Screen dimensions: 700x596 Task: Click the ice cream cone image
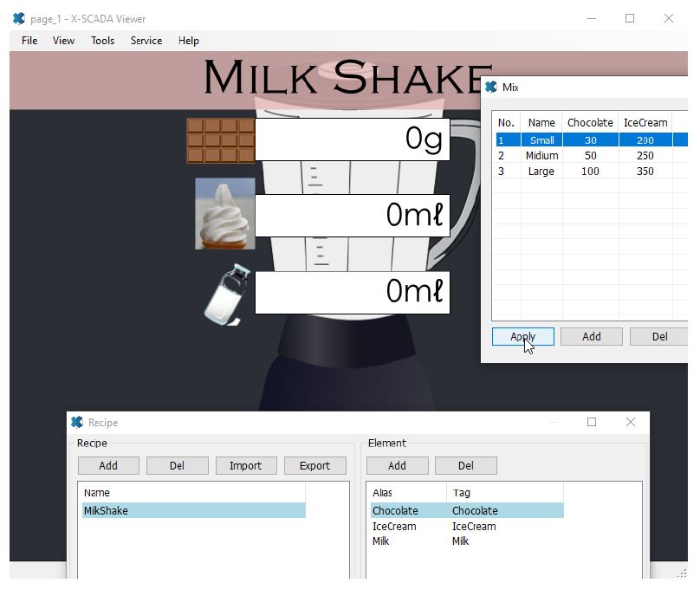point(225,214)
